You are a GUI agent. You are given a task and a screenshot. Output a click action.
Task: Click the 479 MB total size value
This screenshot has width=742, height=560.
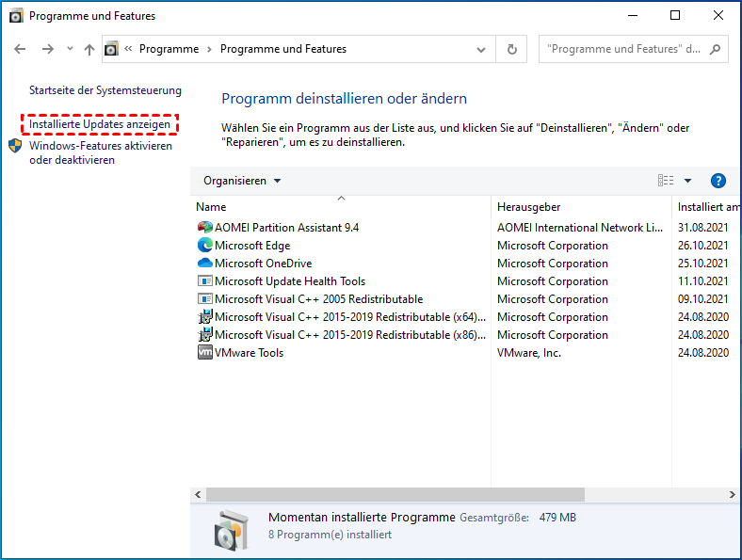[x=557, y=518]
